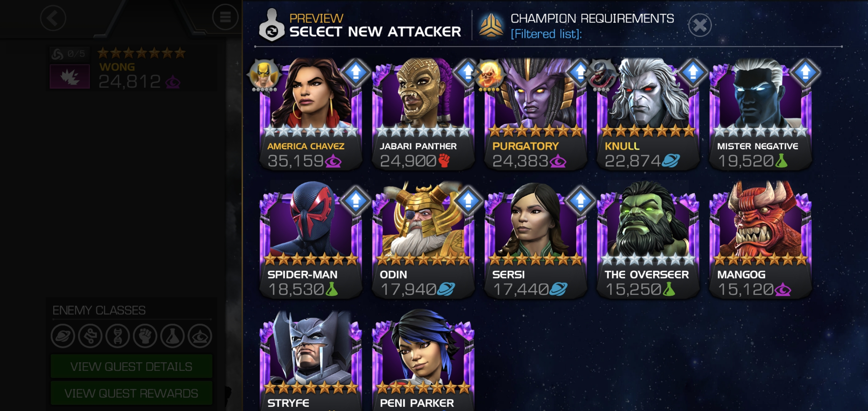Select Jabari Panther as attacker
This screenshot has width=868, height=411.
[x=423, y=113]
